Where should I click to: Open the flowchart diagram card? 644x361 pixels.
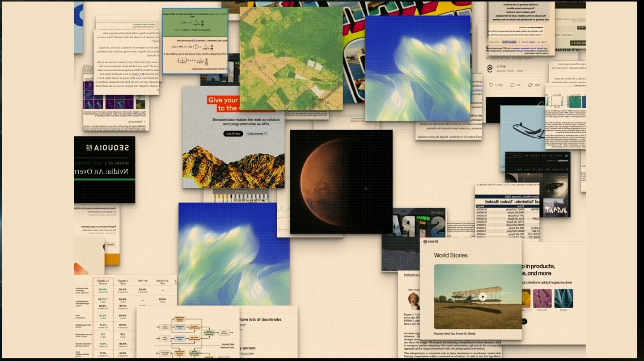tap(188, 333)
